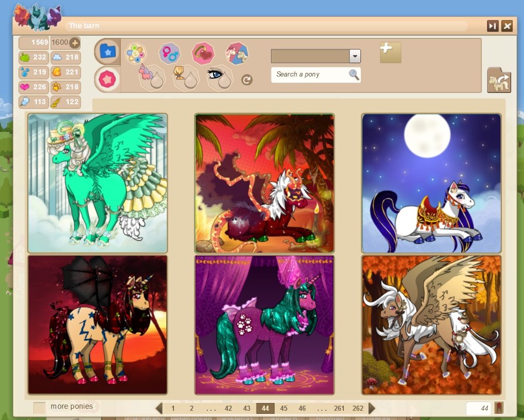Viewport: 524px width, 420px height.
Task: Click the search magnifier icon
Action: (354, 74)
